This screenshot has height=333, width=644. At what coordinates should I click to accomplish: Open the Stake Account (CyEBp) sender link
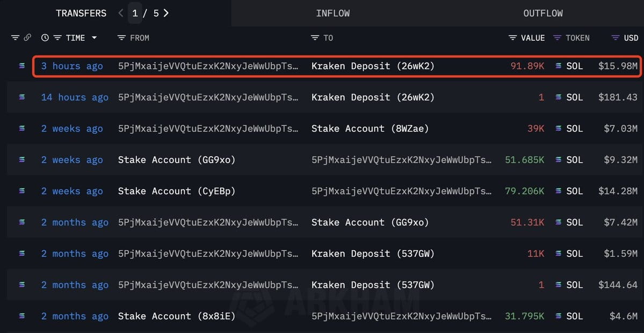[x=177, y=191]
